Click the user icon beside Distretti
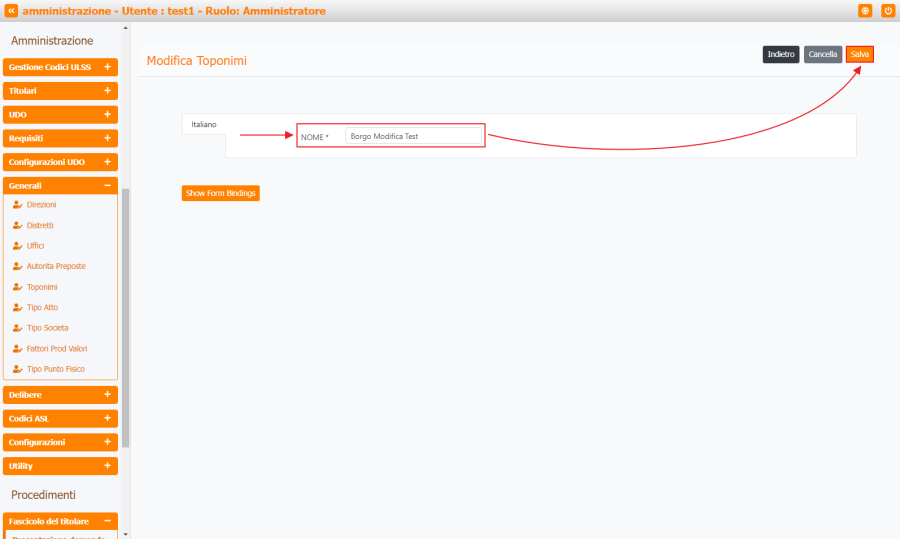 tap(17, 225)
